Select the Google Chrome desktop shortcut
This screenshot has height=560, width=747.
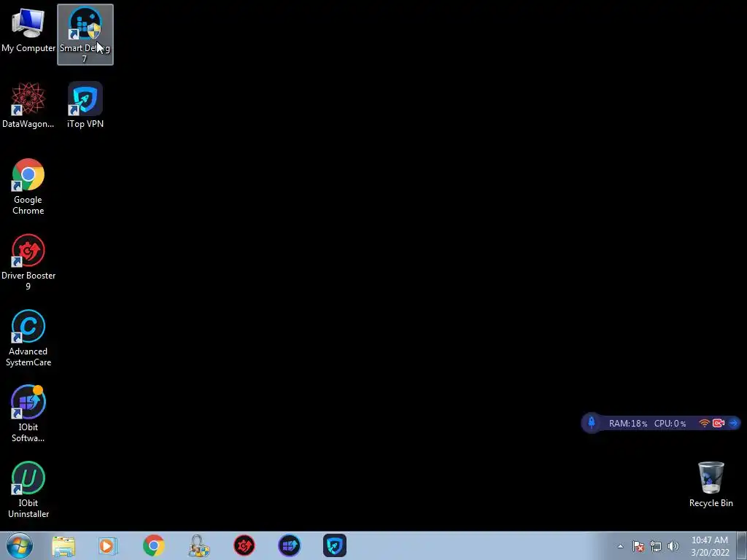point(28,186)
